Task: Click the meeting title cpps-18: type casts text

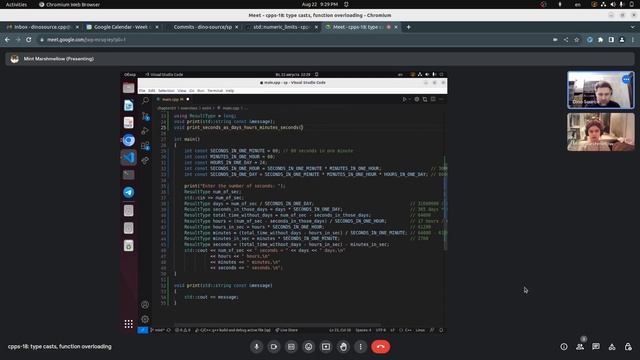Action: coord(60,347)
